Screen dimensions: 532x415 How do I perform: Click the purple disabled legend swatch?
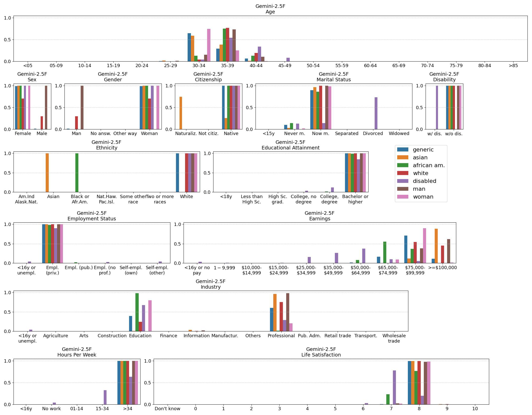[x=403, y=181]
